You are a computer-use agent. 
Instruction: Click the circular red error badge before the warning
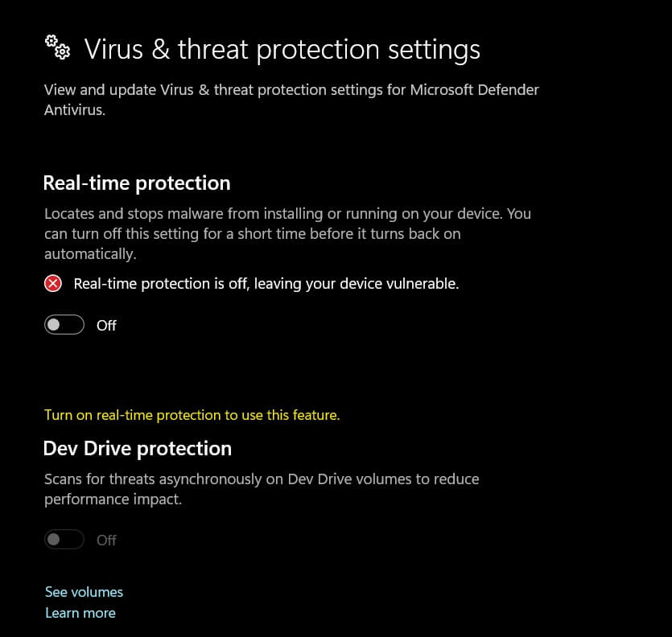tap(52, 283)
